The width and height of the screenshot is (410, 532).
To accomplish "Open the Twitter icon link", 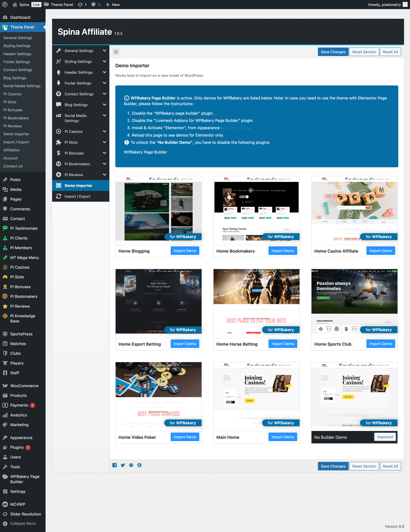I will click(123, 465).
